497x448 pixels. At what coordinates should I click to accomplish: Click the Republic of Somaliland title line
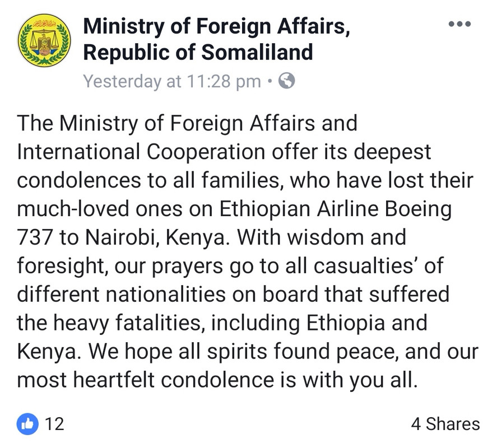click(x=198, y=52)
